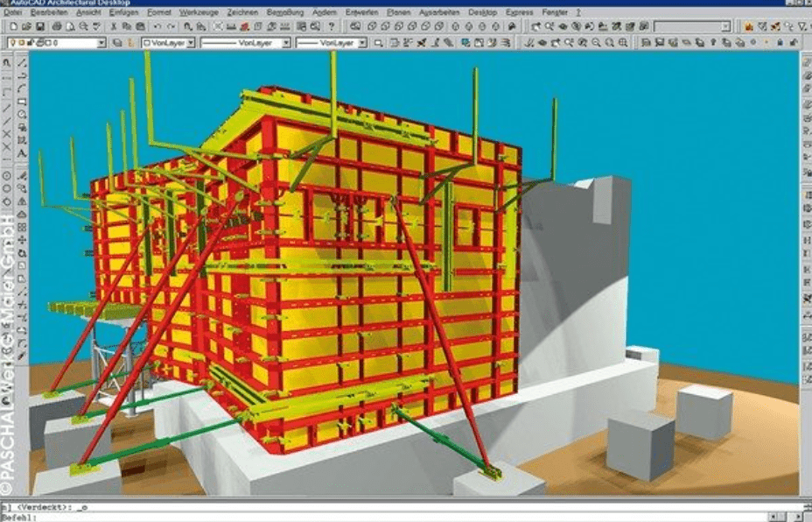Open the Werkzeuge menu

point(199,13)
